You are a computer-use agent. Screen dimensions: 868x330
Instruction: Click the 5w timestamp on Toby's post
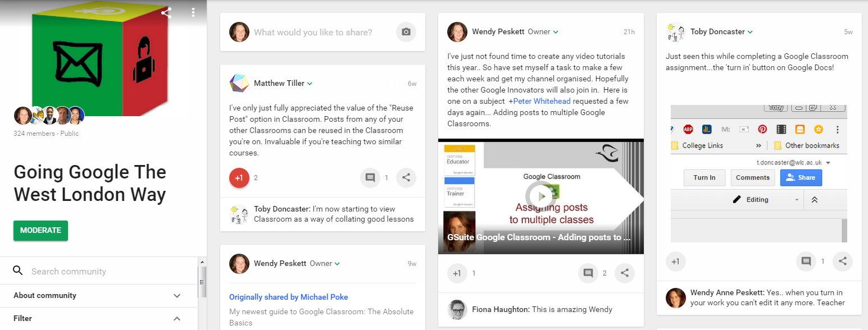pos(848,32)
